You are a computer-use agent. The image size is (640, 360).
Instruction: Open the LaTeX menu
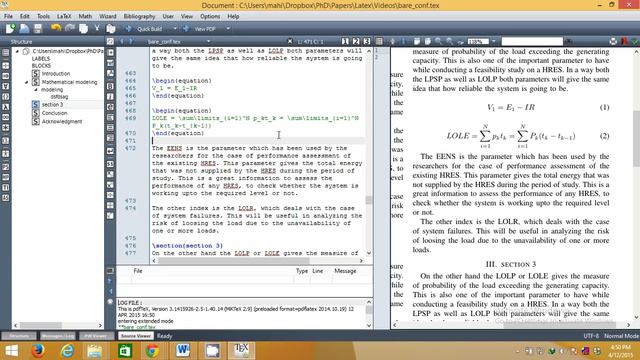[x=64, y=16]
